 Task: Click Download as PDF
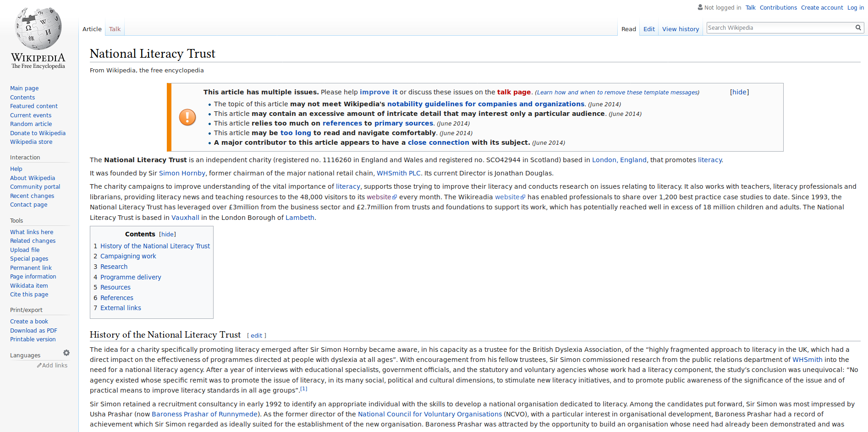pos(33,331)
